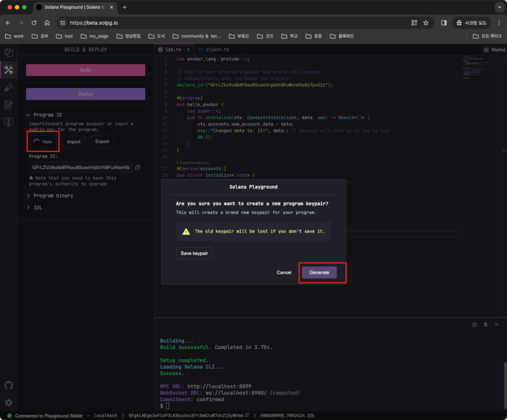Expand the Program binary section

(51, 196)
